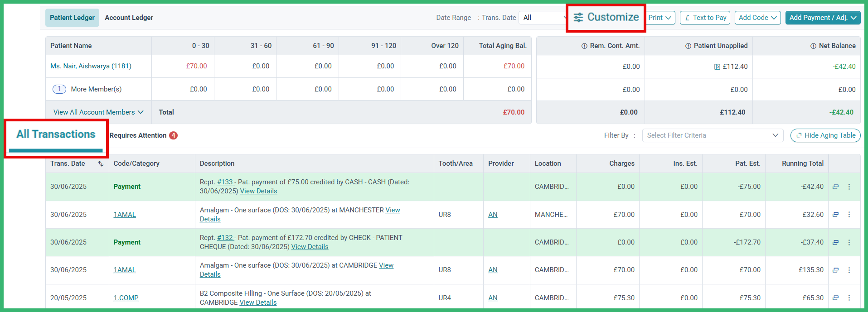This screenshot has height=312, width=868.
Task: Click info icon beside Rem. Cont. Amt.
Action: 584,46
